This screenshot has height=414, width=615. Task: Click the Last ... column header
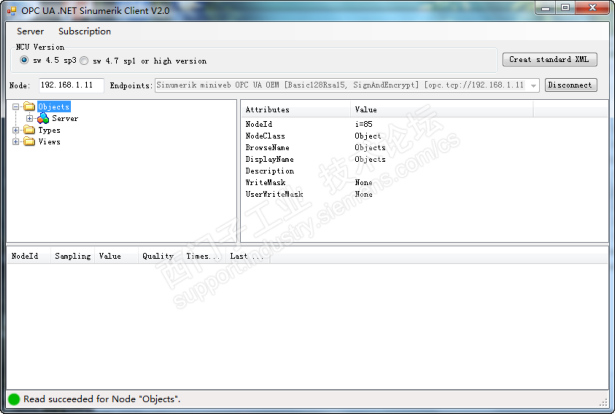[247, 256]
